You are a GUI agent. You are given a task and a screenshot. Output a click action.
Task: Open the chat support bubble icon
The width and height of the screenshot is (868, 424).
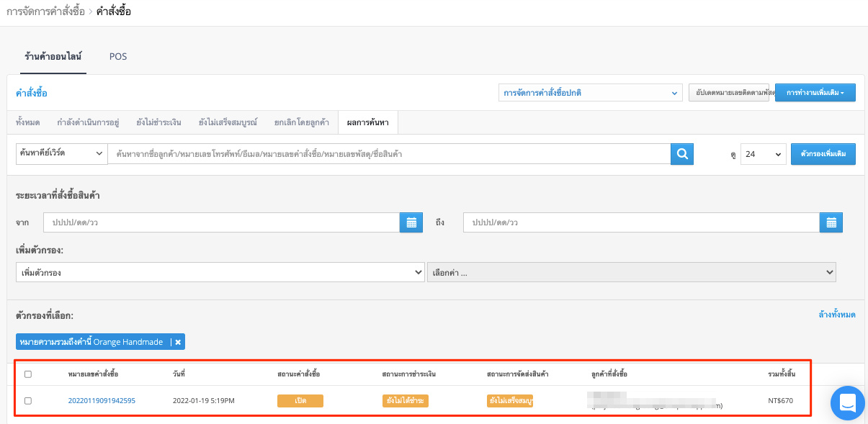tap(847, 402)
